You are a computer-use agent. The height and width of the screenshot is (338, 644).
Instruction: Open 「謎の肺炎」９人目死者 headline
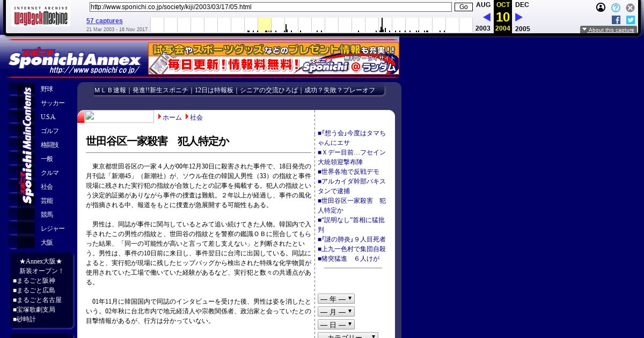pos(352,239)
